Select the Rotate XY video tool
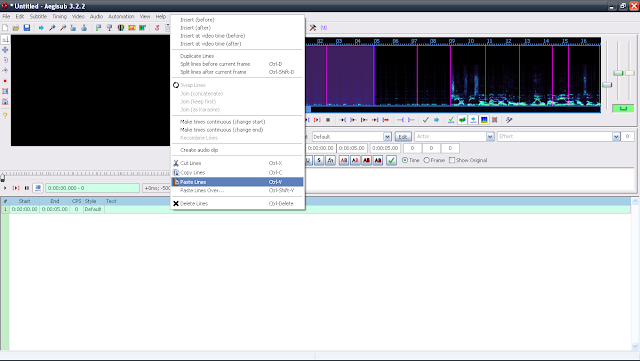The height and width of the screenshot is (361, 640). [x=5, y=70]
